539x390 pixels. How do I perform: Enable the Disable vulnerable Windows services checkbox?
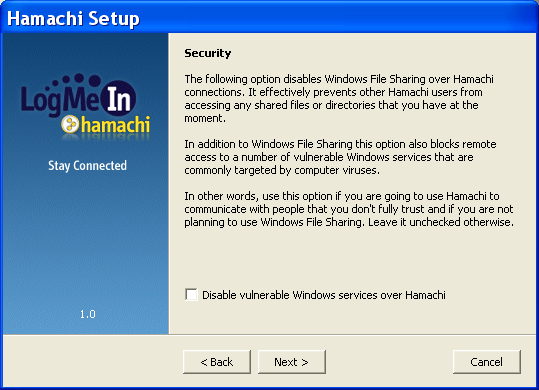(x=191, y=294)
